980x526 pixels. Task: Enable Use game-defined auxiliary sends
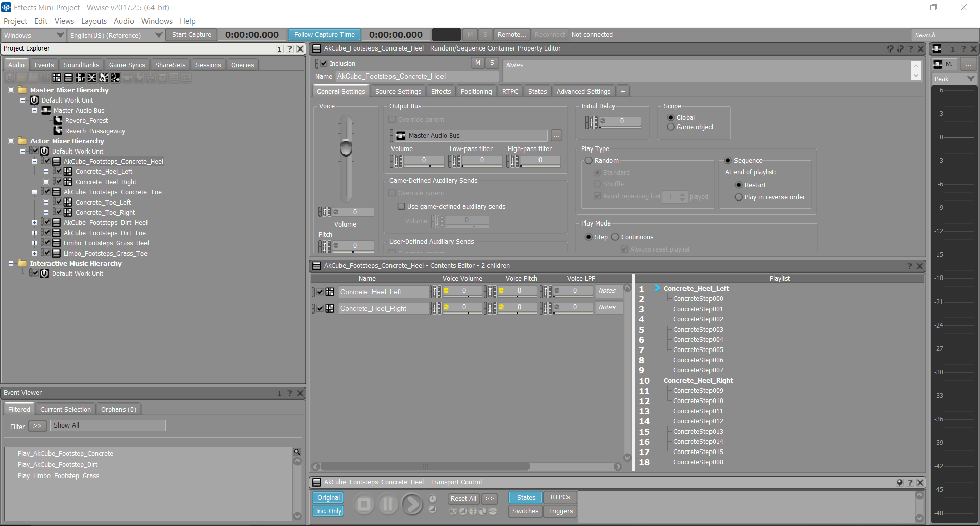point(401,207)
